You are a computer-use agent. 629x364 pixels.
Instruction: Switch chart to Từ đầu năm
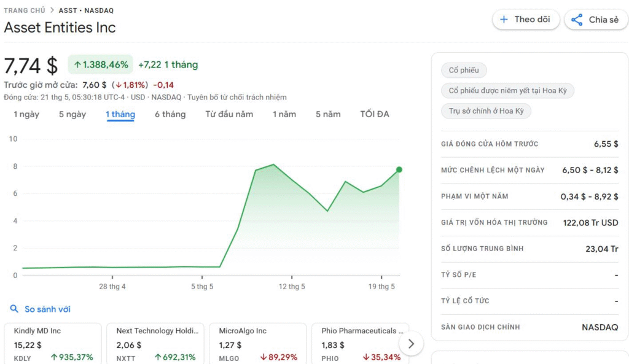coord(229,114)
